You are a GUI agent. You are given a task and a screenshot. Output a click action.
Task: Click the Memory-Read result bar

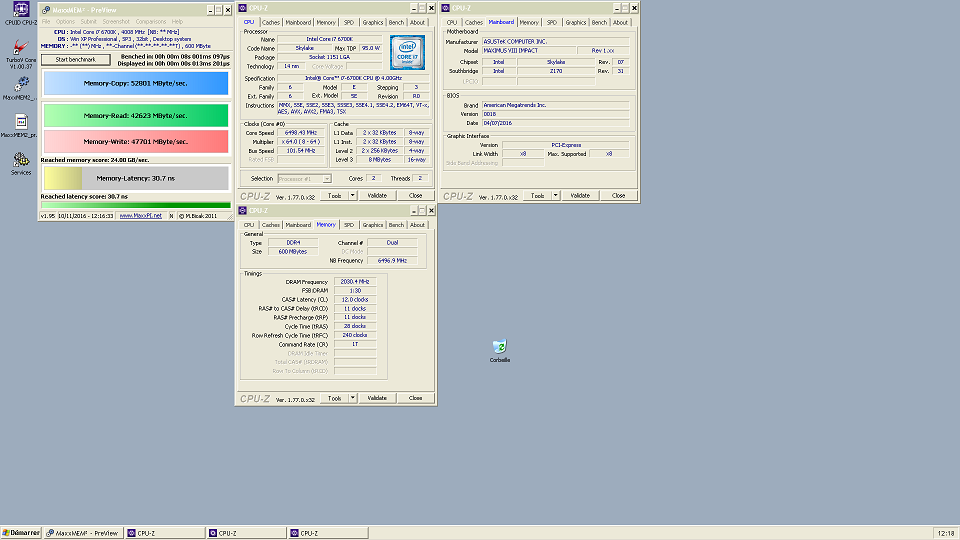coord(136,115)
